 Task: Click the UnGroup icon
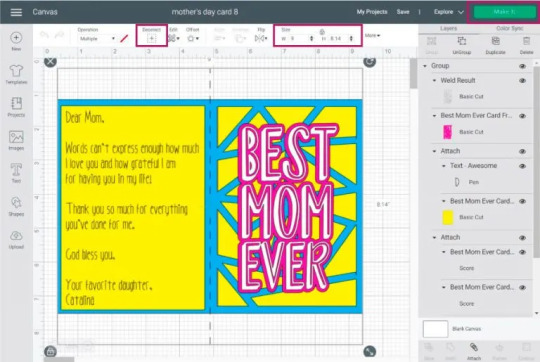(461, 41)
